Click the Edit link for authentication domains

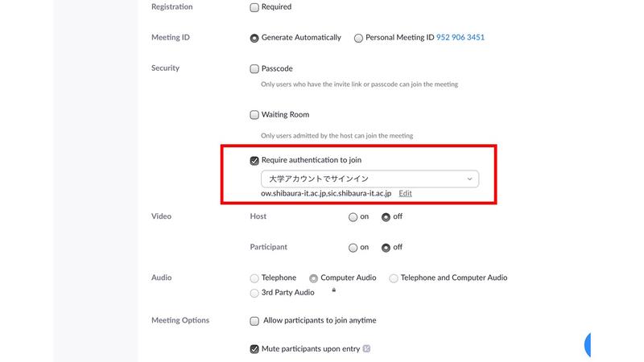tap(405, 193)
